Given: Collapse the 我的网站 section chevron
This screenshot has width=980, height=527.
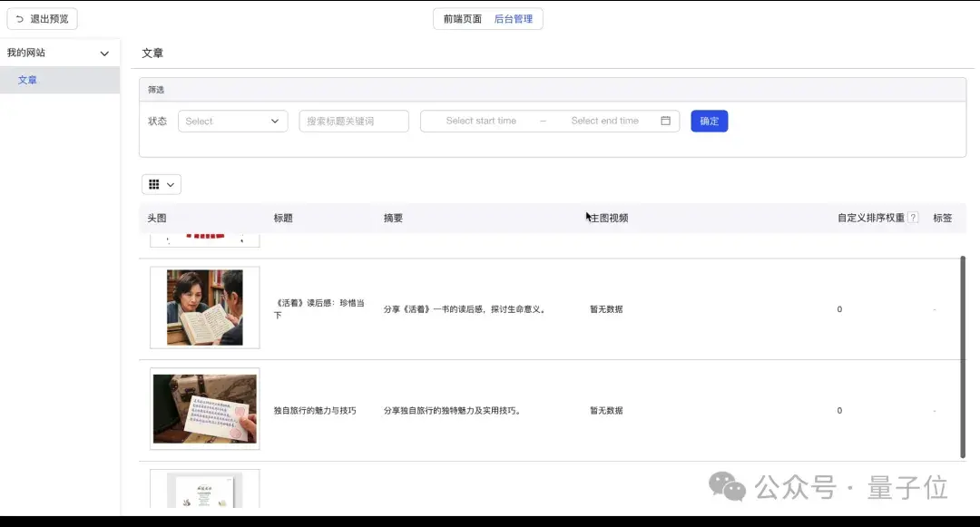Looking at the screenshot, I should (x=104, y=53).
